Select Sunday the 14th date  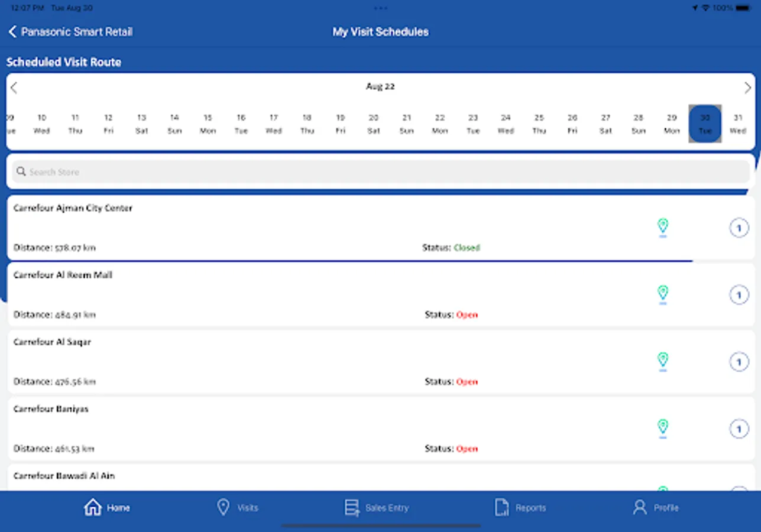174,124
